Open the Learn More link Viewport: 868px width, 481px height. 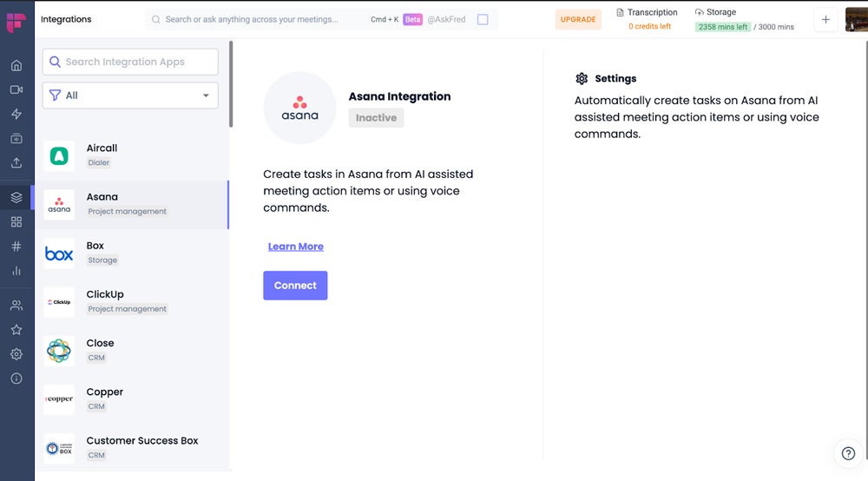[x=296, y=247]
